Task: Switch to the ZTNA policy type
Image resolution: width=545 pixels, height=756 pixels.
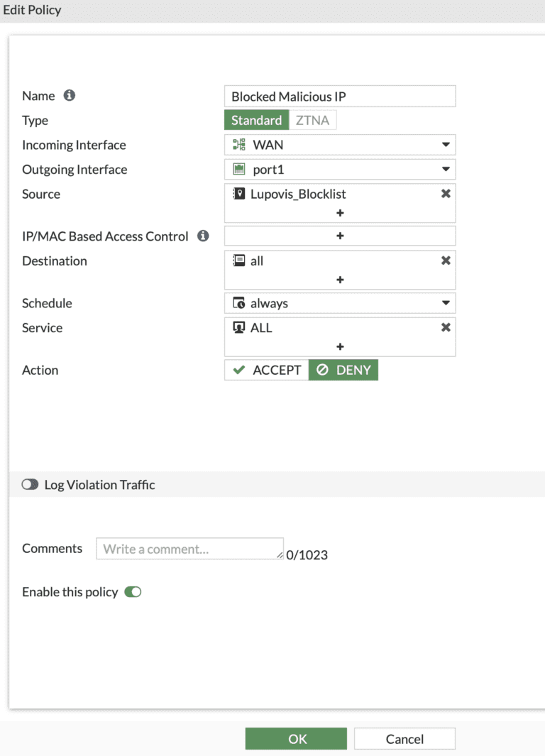Action: coord(313,120)
